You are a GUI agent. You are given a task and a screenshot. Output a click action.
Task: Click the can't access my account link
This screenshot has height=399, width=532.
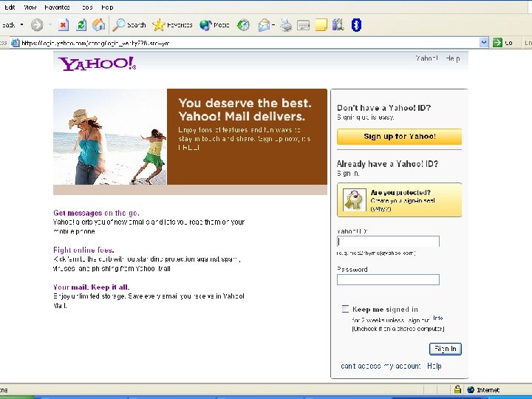pos(381,366)
